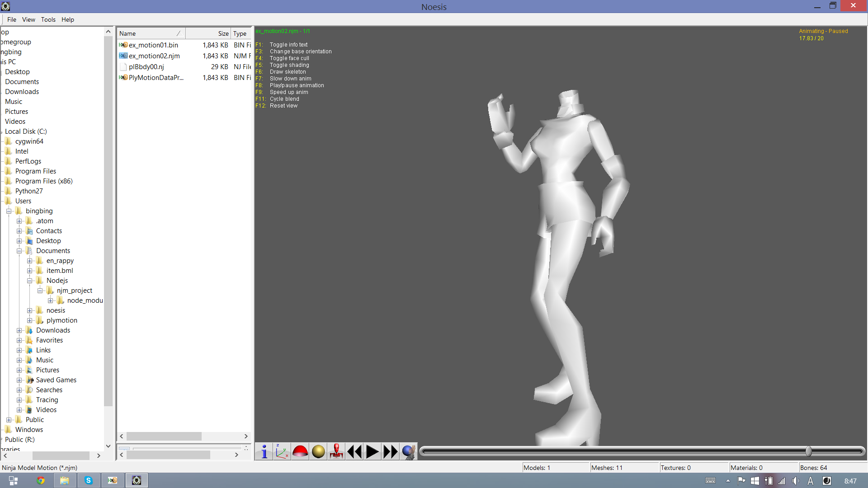
Task: Click the Start button on taskbar
Action: click(13, 481)
